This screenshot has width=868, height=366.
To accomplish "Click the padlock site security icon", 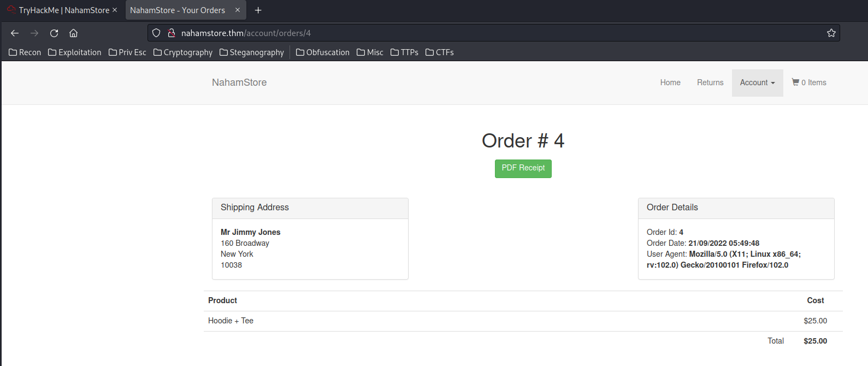I will tap(172, 33).
